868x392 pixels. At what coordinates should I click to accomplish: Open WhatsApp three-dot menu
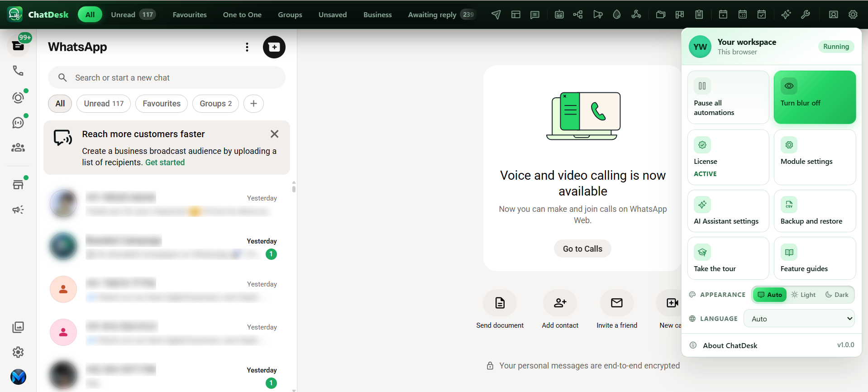tap(247, 47)
